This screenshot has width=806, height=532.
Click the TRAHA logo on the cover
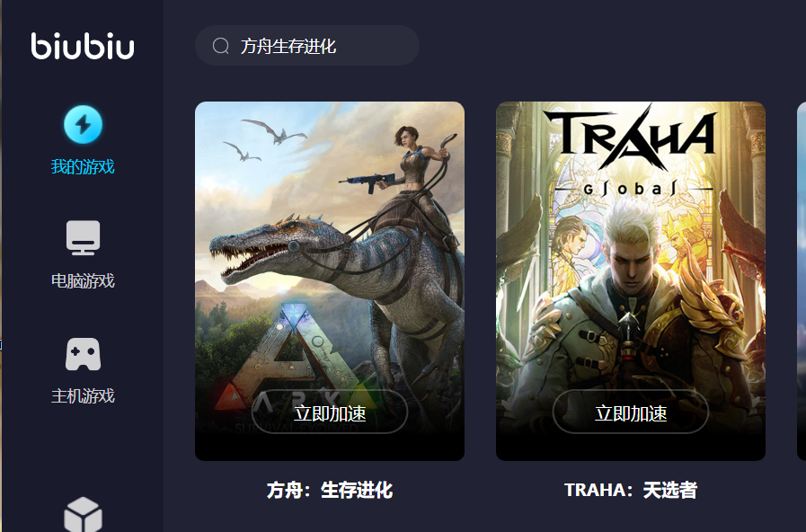click(x=631, y=149)
